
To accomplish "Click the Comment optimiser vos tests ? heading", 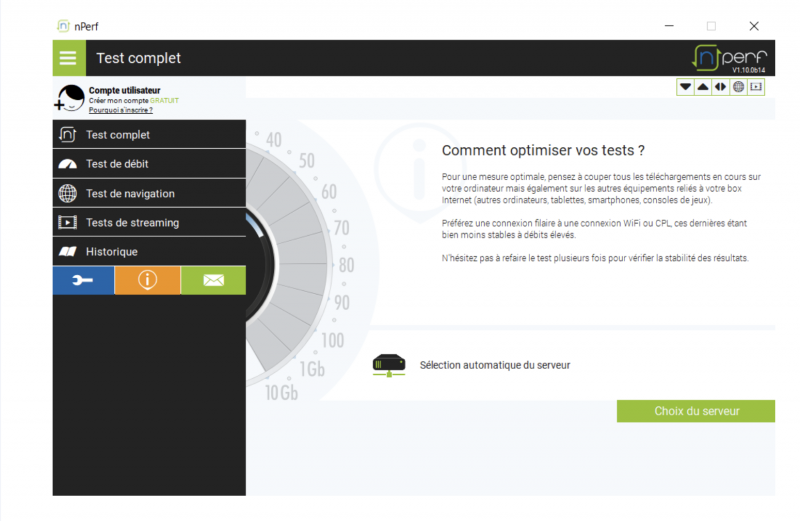I will [x=543, y=151].
